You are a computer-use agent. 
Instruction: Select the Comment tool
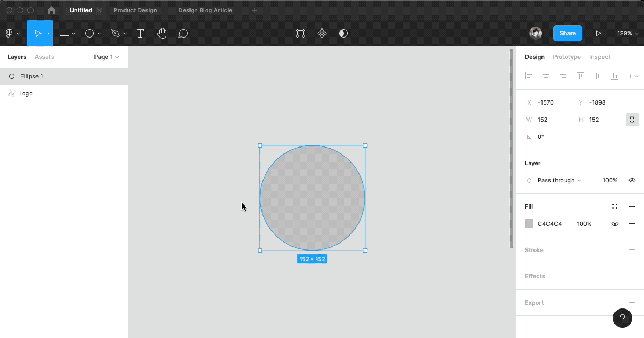coord(183,33)
